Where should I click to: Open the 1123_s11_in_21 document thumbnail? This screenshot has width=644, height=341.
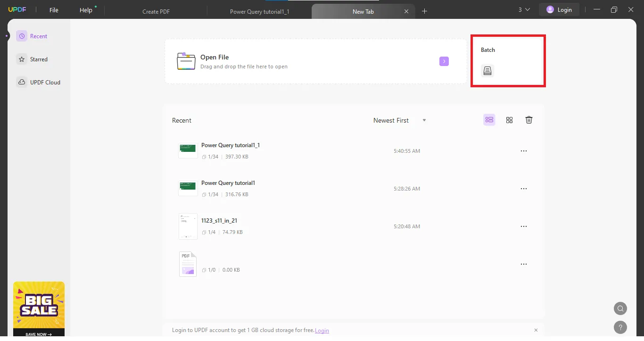pyautogui.click(x=188, y=226)
